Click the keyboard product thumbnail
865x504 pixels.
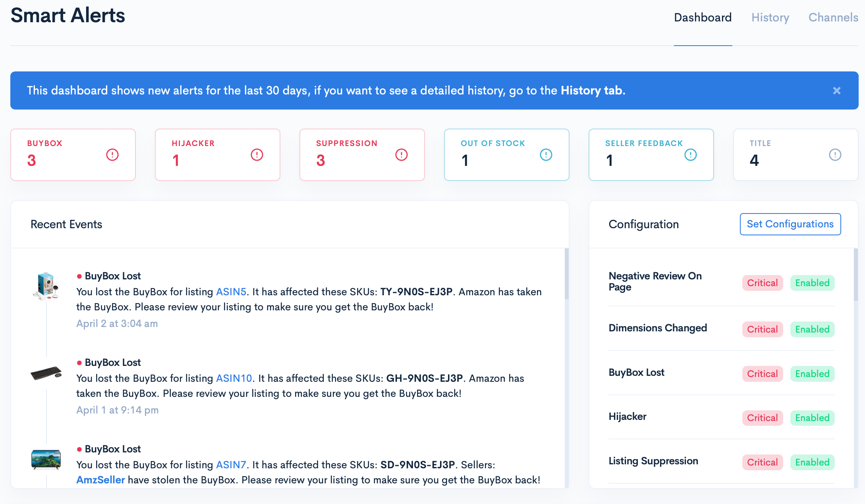click(46, 373)
